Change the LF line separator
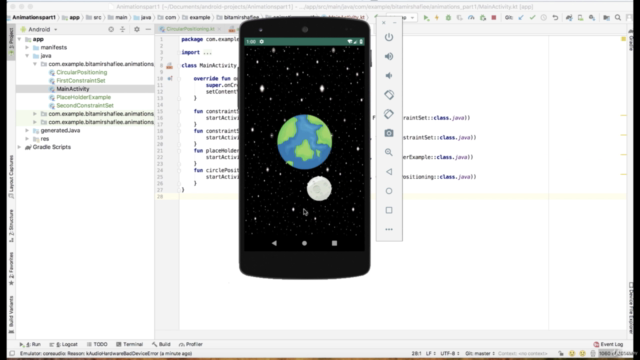 click(431, 353)
